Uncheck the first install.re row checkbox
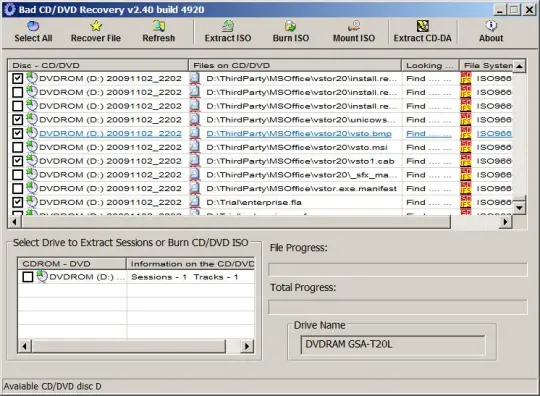Screen dimensions: 540x396 [x=18, y=79]
